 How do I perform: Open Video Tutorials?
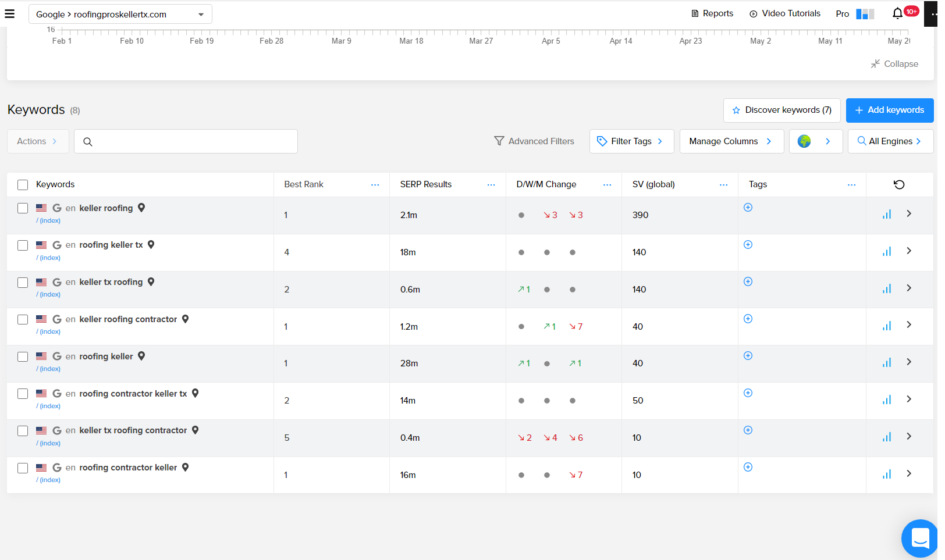(784, 13)
